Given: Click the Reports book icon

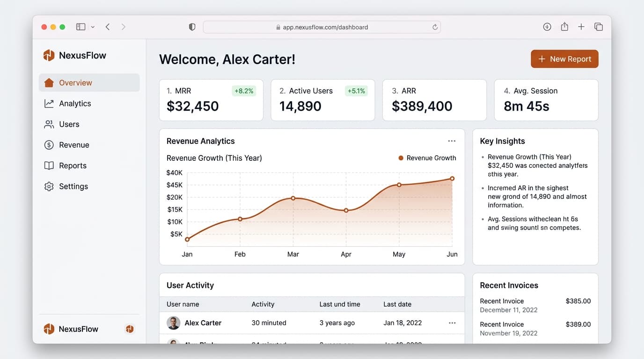Looking at the screenshot, I should (49, 165).
